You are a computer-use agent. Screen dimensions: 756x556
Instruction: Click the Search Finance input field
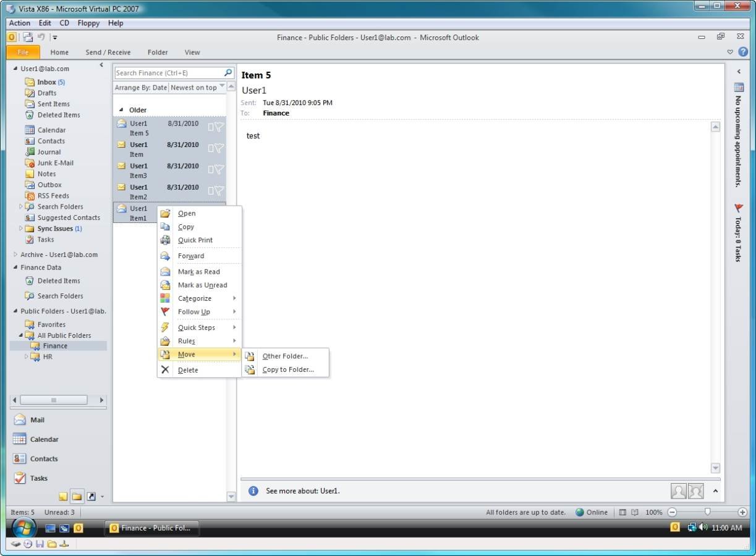168,73
